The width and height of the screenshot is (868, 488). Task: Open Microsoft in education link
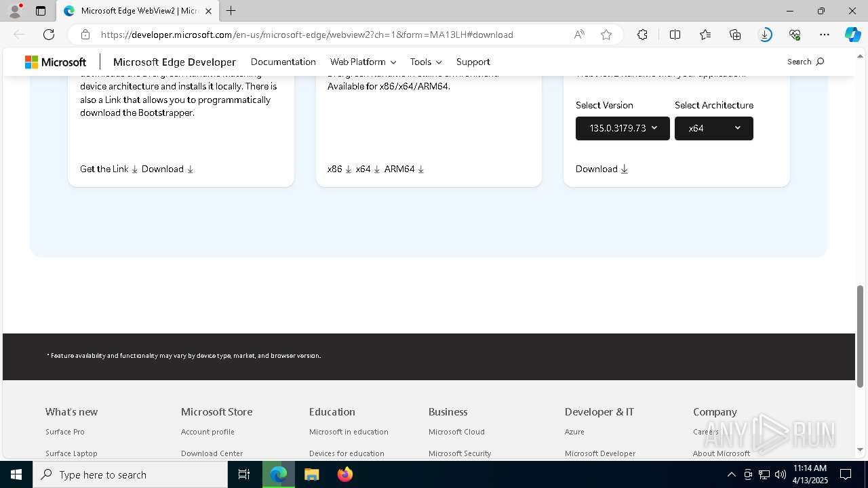(349, 432)
